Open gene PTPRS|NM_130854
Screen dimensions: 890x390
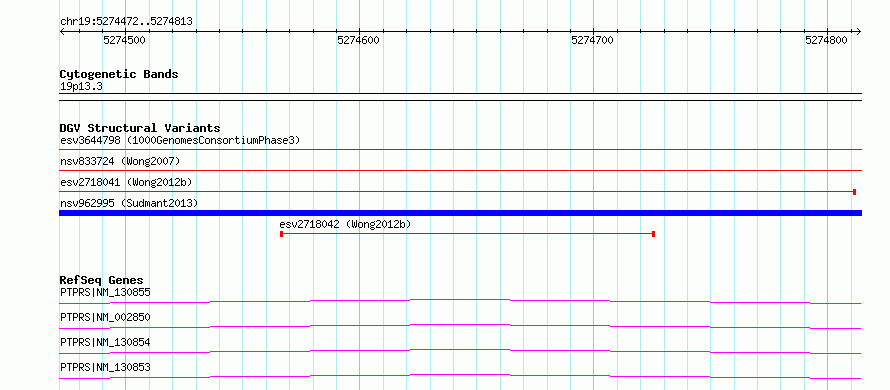click(105, 342)
